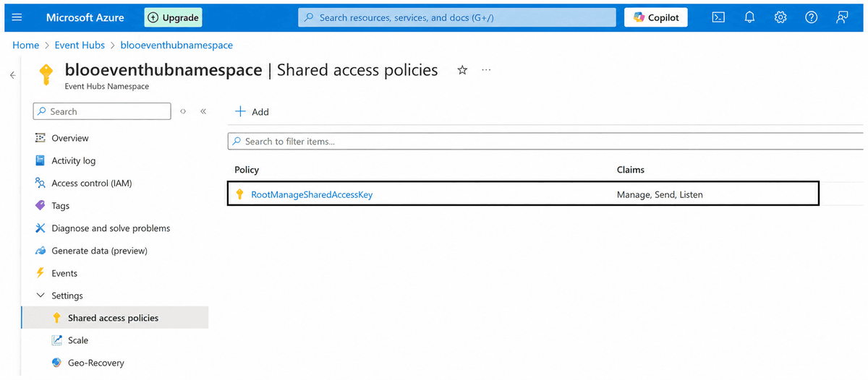Sort by the Claims column header
Viewport: 868px width, 380px height.
tap(630, 170)
